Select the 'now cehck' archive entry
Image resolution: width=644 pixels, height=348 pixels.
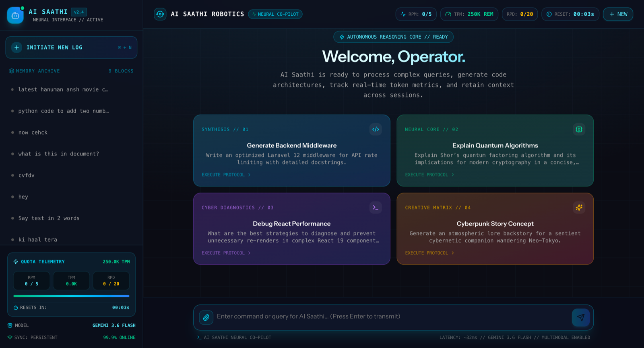(71, 133)
